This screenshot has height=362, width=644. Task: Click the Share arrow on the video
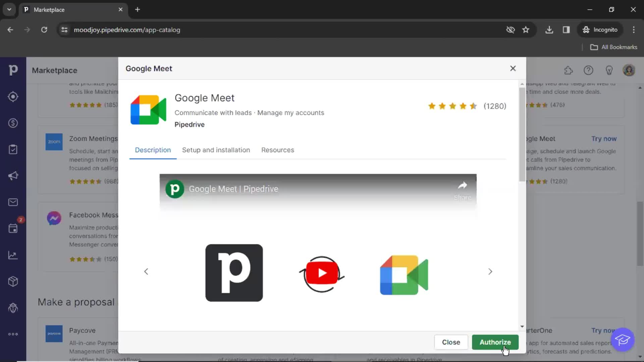(463, 190)
